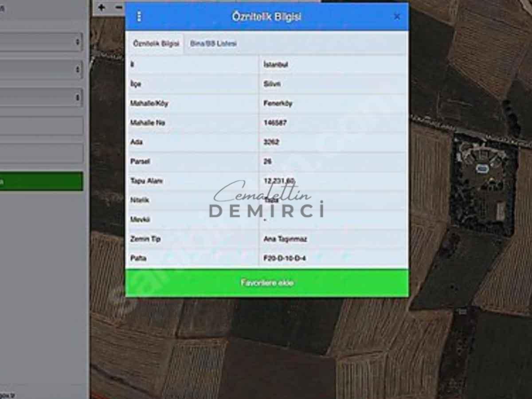
Task: Open the first dropdown in the sidebar
Action: (x=41, y=42)
